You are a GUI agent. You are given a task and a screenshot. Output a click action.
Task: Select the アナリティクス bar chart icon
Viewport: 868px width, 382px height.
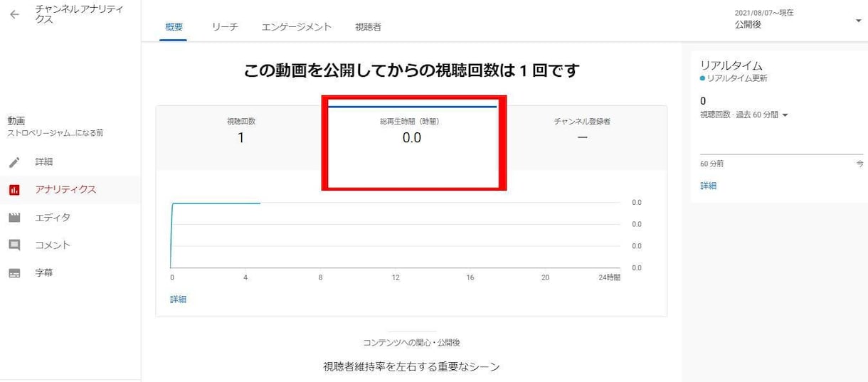click(x=14, y=190)
